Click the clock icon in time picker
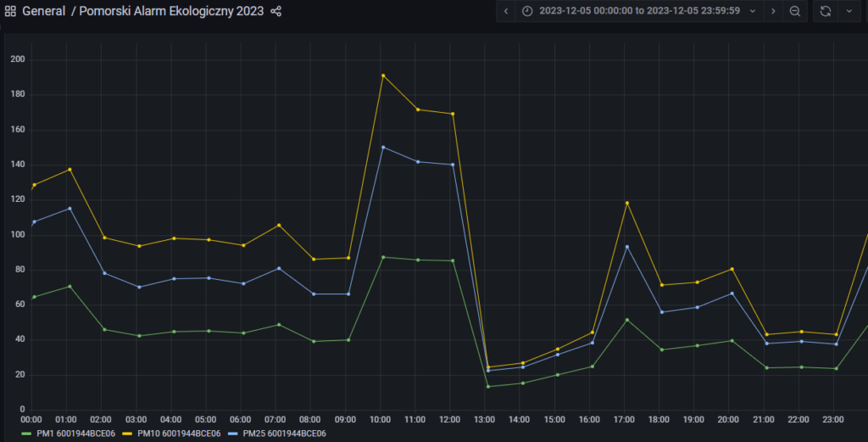The image size is (868, 442). tap(527, 11)
